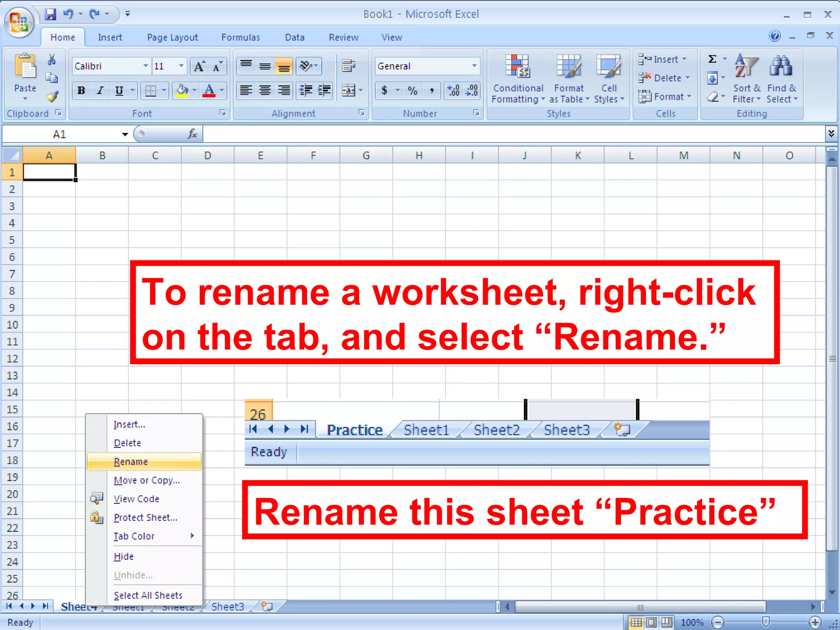Redo the last action
The image size is (840, 630).
(95, 14)
